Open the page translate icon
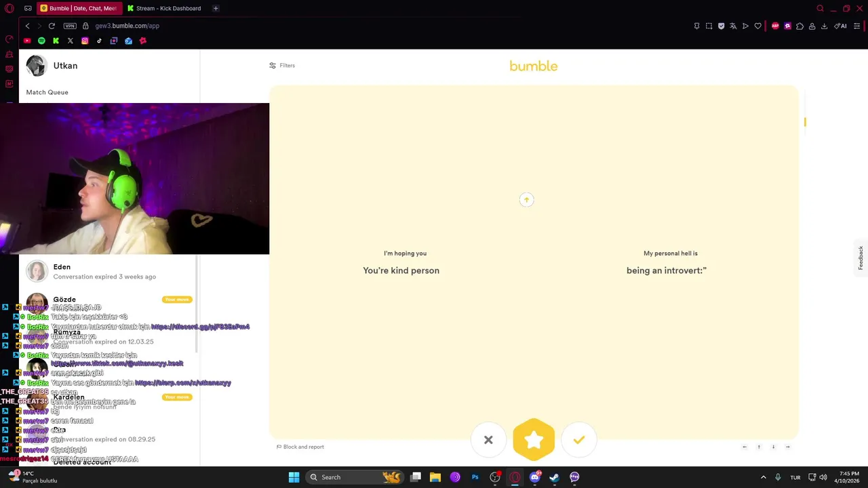The height and width of the screenshot is (488, 868). [733, 26]
